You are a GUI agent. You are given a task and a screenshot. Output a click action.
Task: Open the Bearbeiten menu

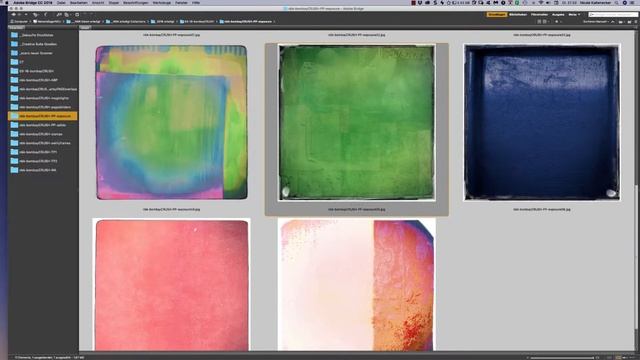pos(78,2)
